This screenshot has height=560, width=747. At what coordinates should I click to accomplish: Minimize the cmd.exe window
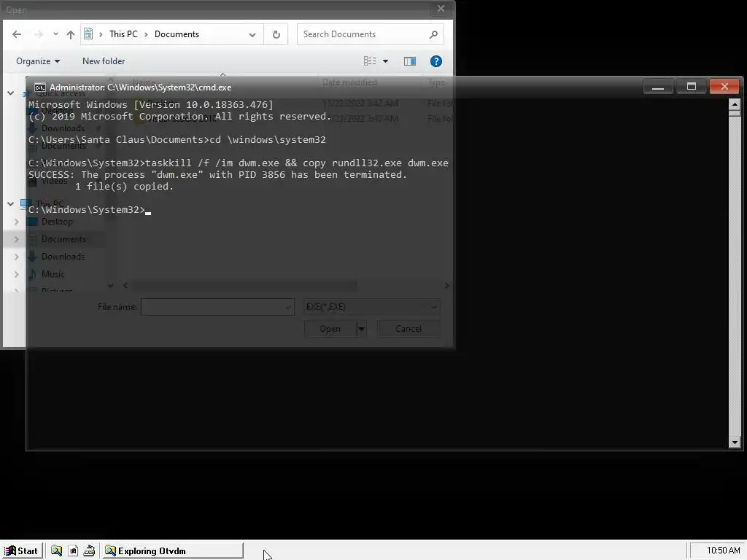[x=658, y=87]
